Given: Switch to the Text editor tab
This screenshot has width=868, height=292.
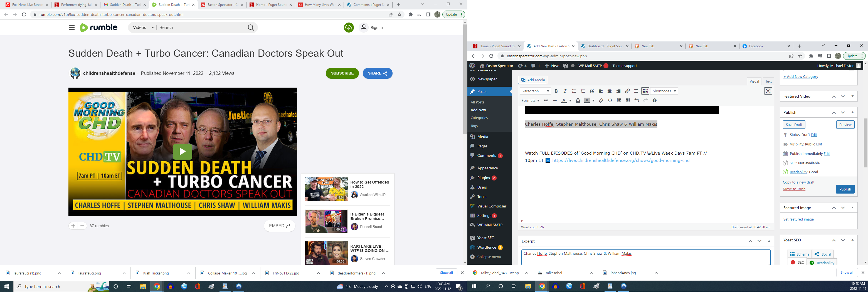Looking at the screenshot, I should tap(768, 81).
